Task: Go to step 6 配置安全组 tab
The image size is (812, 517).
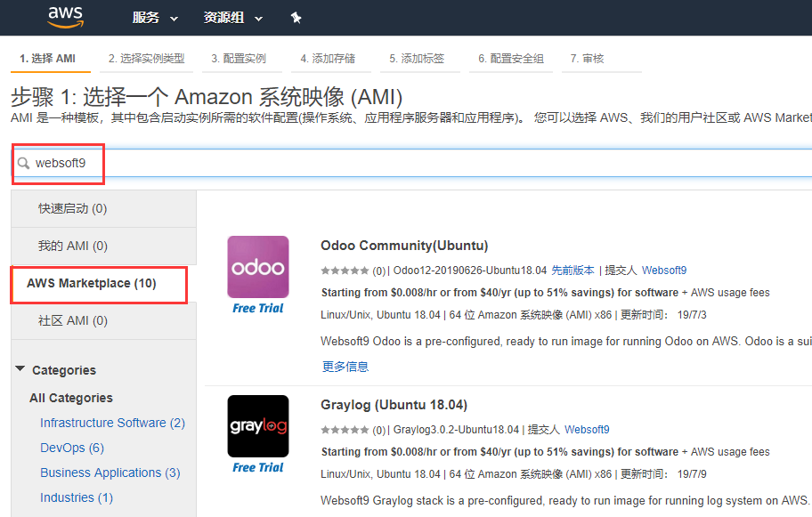Action: pos(510,59)
